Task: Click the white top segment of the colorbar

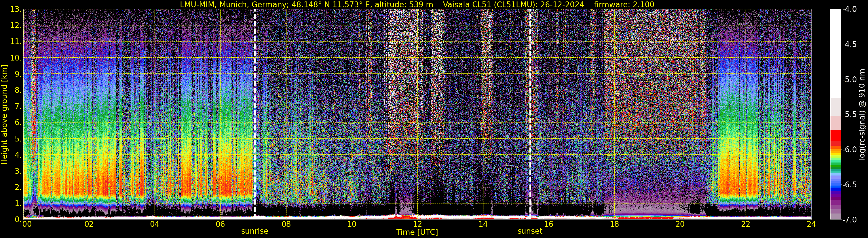Action: [836, 53]
